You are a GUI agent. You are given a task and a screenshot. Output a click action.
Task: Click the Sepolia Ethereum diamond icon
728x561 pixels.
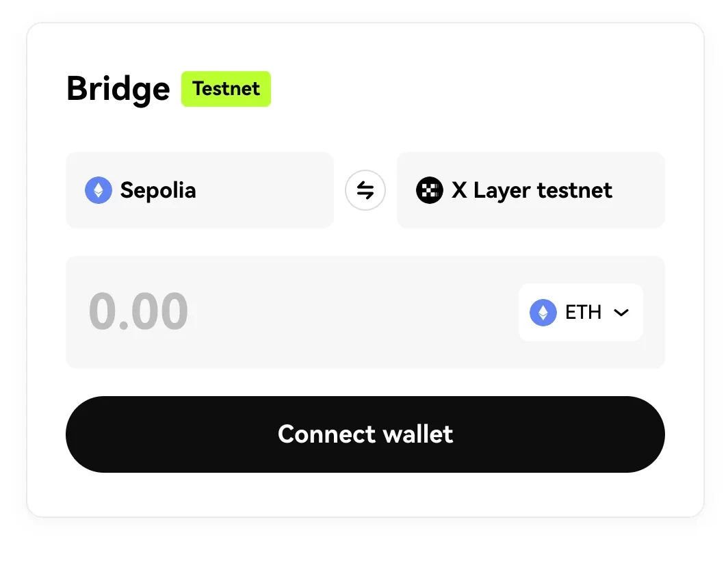click(99, 190)
